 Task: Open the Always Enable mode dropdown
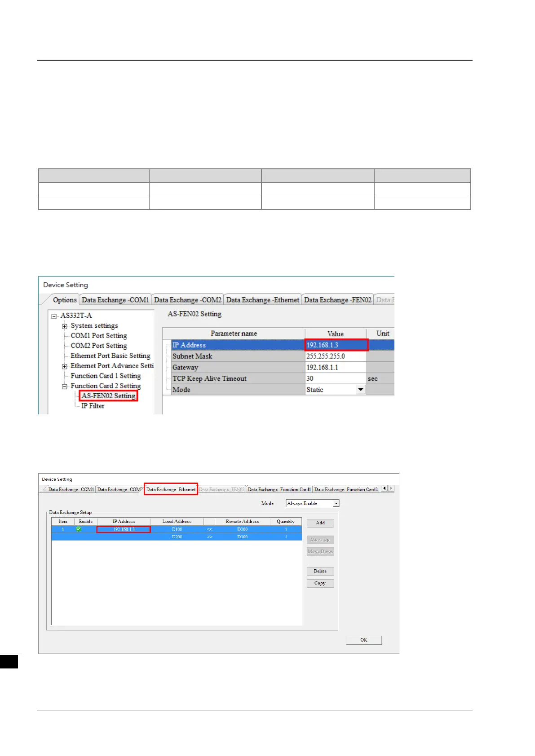(336, 504)
